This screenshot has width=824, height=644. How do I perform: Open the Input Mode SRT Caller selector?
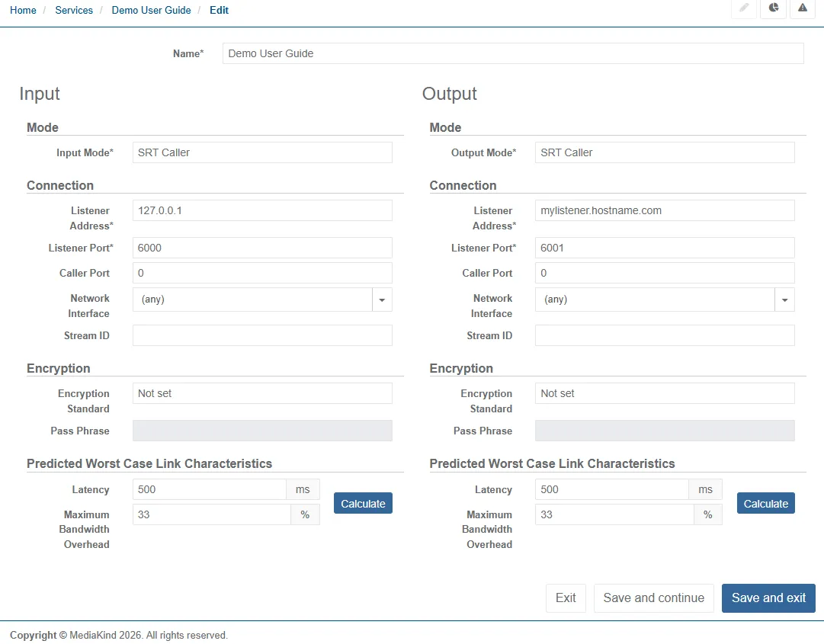(262, 152)
